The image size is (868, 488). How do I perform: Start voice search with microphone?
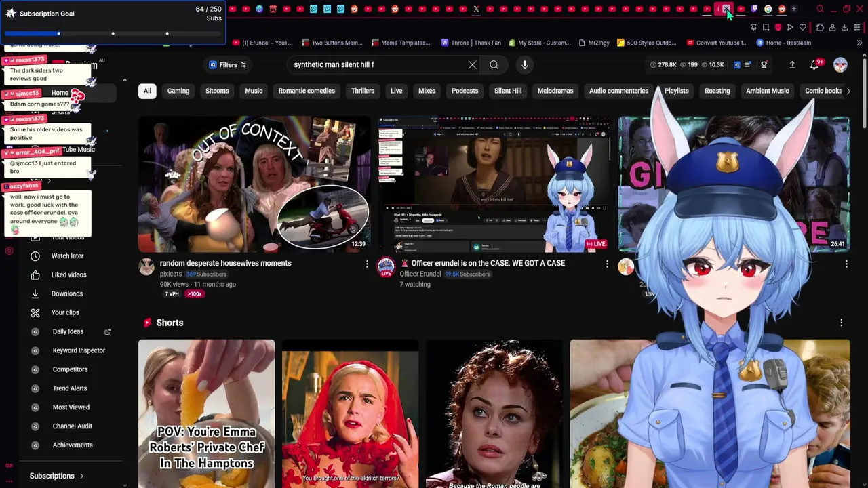tap(524, 65)
